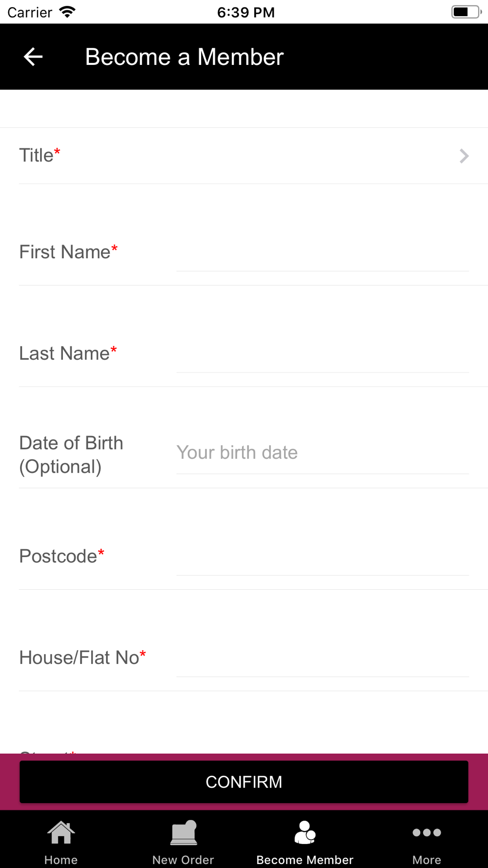The image size is (488, 868).
Task: Click the First Name input field
Action: [x=323, y=252]
